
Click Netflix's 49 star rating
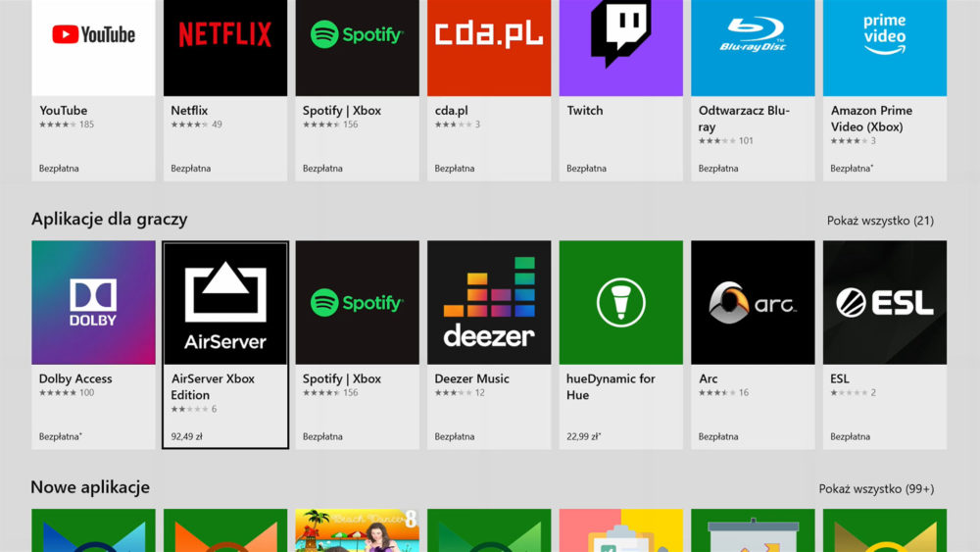click(196, 125)
